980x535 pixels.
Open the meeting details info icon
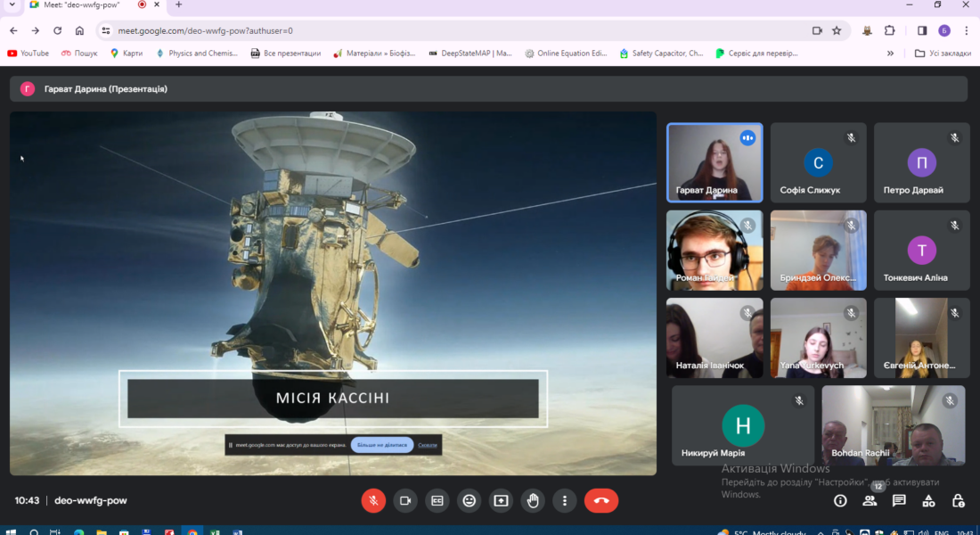click(840, 500)
